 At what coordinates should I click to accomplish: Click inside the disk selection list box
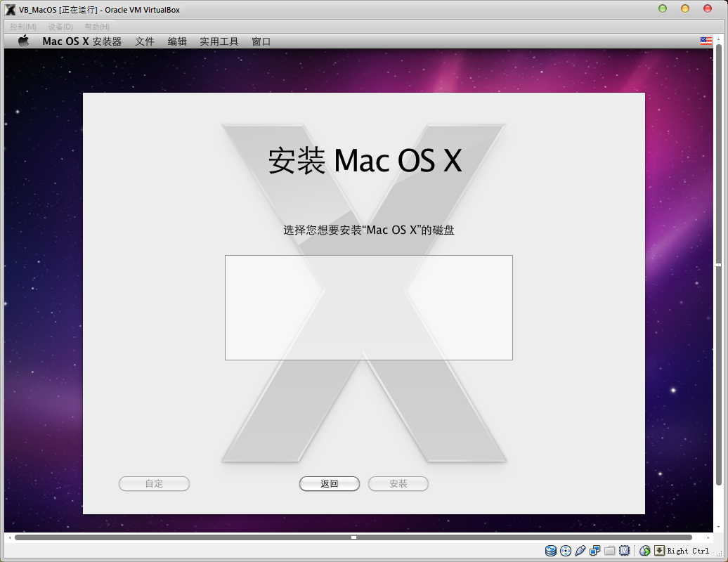coord(369,307)
